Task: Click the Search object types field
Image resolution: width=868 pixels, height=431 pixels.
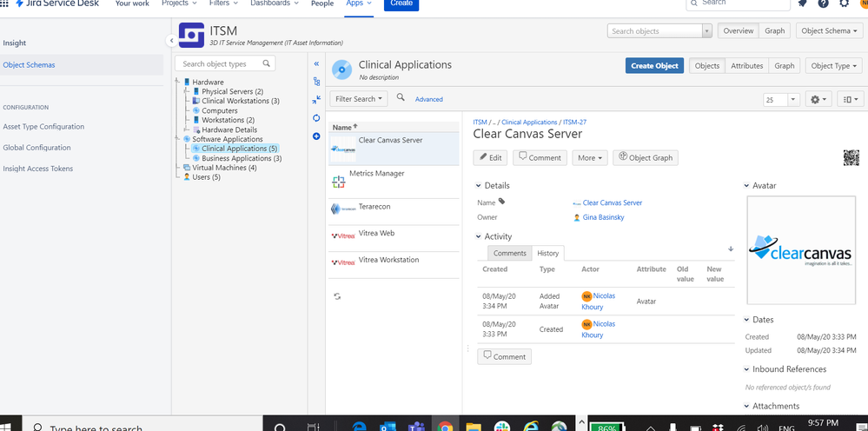Action: (225, 63)
